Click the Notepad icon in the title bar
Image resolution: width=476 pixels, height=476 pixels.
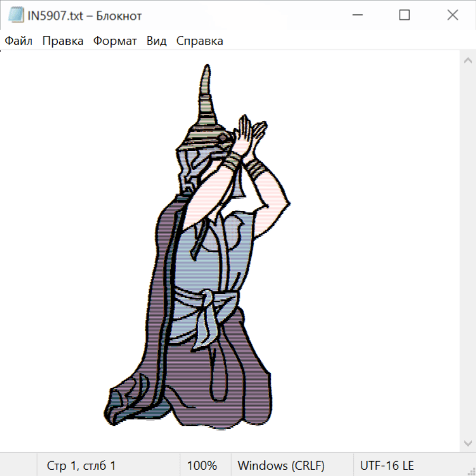[x=15, y=15]
